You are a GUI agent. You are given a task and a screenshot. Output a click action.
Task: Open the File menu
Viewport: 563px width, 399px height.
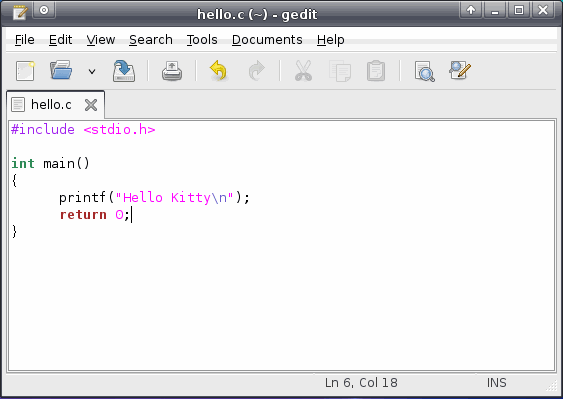[x=24, y=40]
